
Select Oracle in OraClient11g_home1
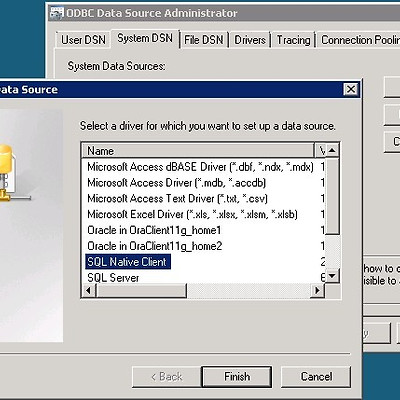pos(203,230)
